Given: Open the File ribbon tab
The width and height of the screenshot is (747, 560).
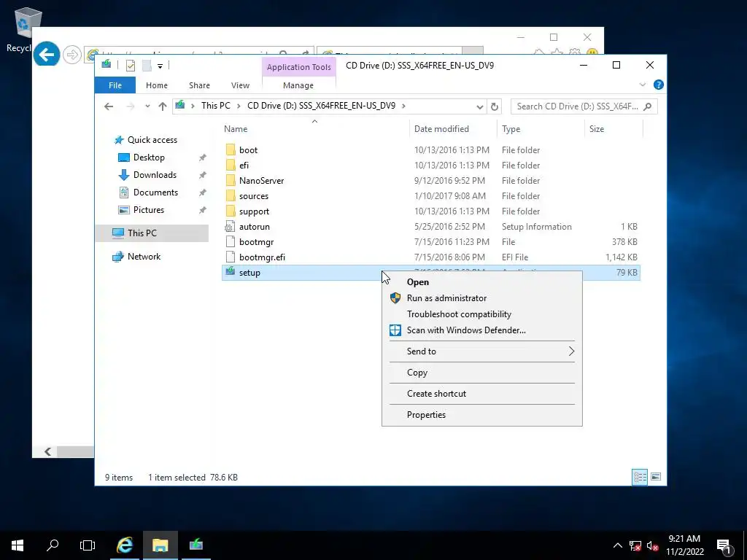Looking at the screenshot, I should pos(115,85).
